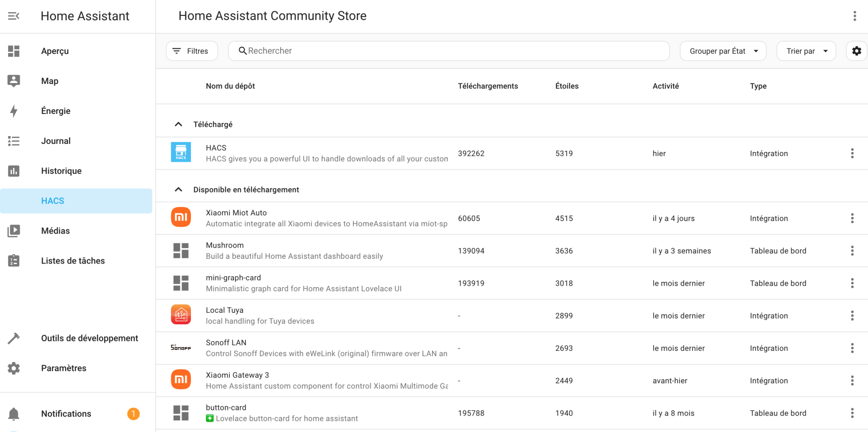This screenshot has height=432, width=868.
Task: Click the mini-graph-card dashboard icon
Action: coord(181,283)
